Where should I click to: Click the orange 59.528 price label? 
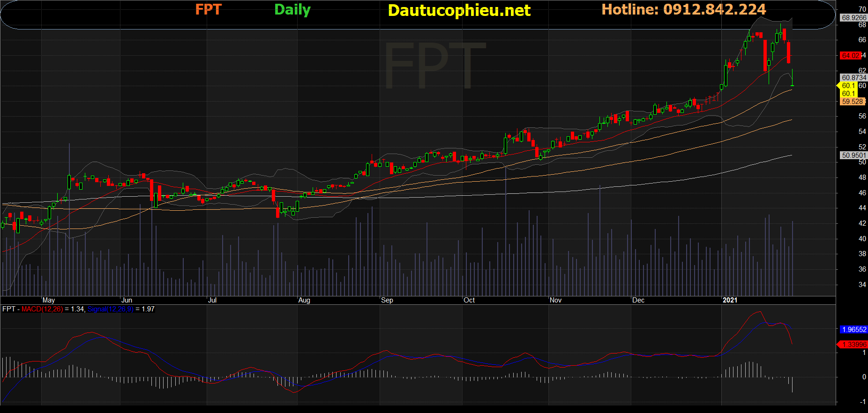coord(853,102)
